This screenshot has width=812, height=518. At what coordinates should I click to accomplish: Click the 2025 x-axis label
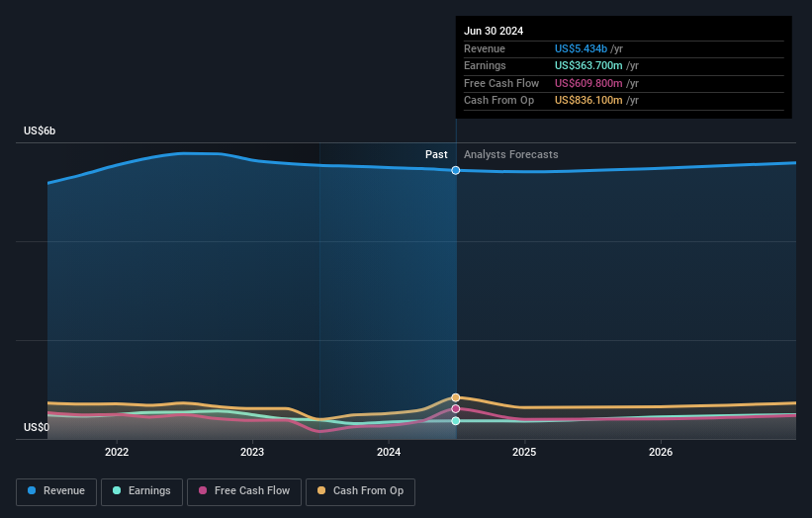[x=524, y=452]
